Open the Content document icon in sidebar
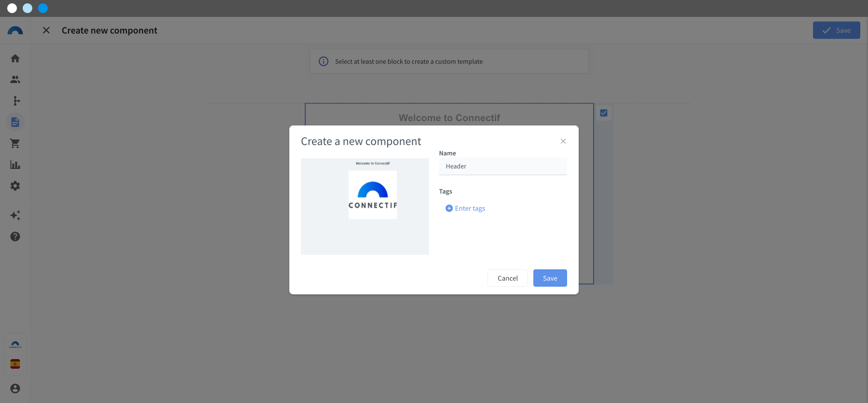The height and width of the screenshot is (403, 868). click(x=15, y=122)
